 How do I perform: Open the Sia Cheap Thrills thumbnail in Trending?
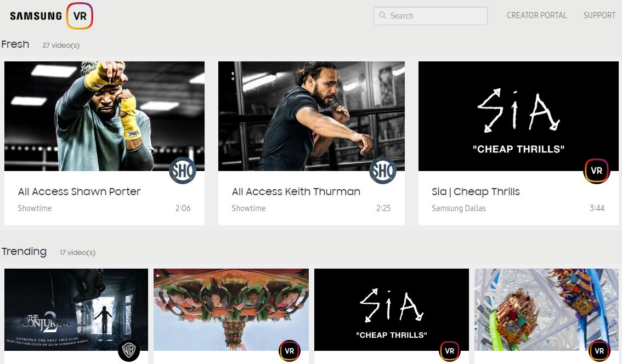click(392, 310)
